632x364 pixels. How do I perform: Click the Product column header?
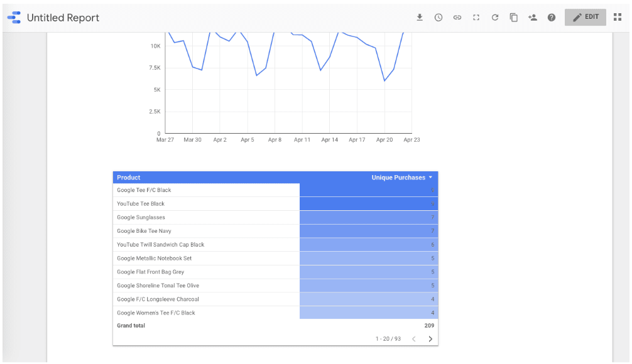[x=128, y=177]
